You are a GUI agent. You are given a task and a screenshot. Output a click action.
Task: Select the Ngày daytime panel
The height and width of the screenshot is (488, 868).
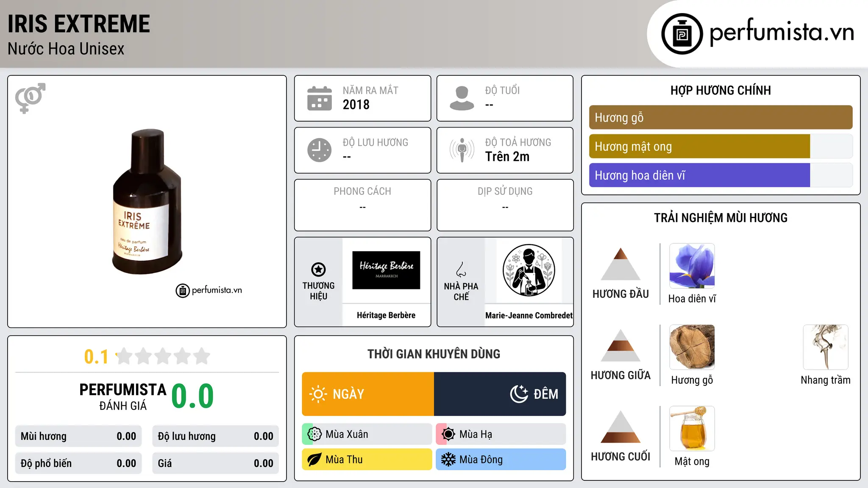click(368, 394)
